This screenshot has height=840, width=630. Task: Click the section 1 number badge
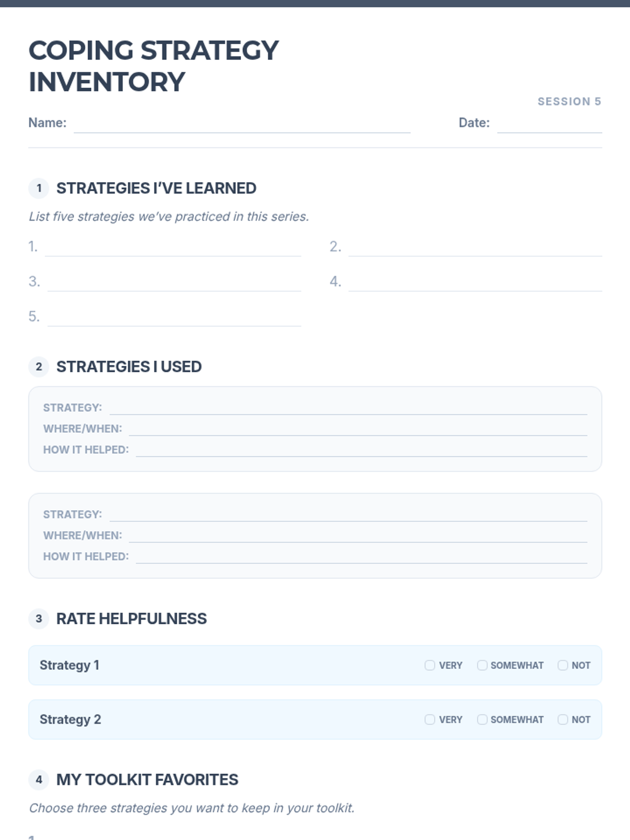click(39, 188)
